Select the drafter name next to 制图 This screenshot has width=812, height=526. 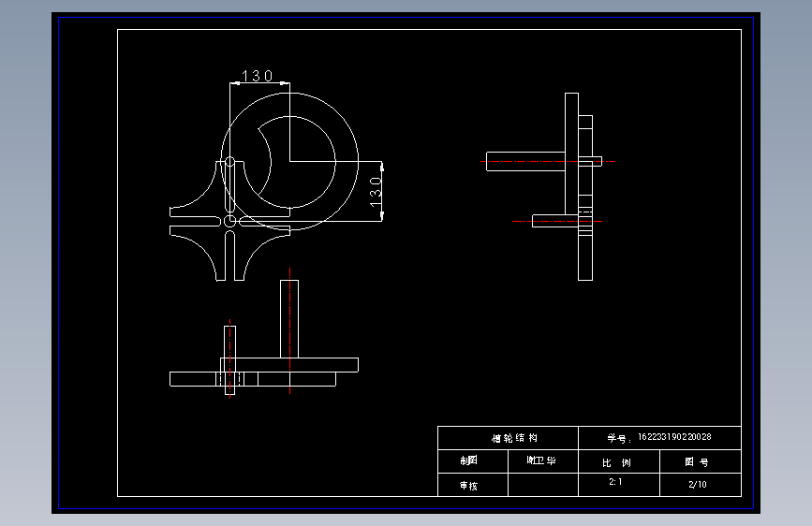click(541, 460)
